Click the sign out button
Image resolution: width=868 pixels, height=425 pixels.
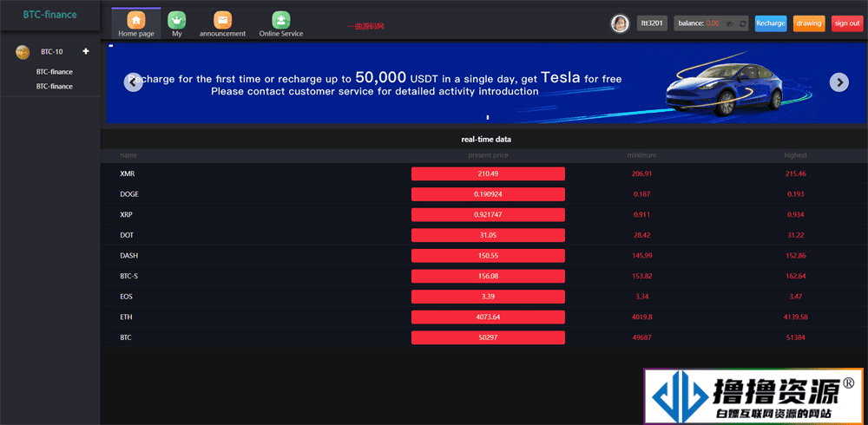847,23
